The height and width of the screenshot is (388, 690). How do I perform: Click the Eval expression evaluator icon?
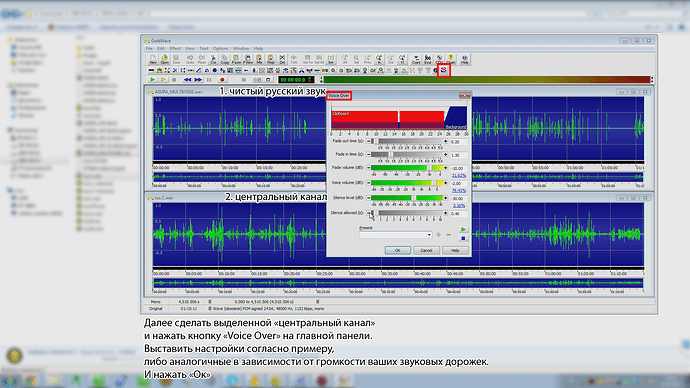pyautogui.click(x=428, y=59)
